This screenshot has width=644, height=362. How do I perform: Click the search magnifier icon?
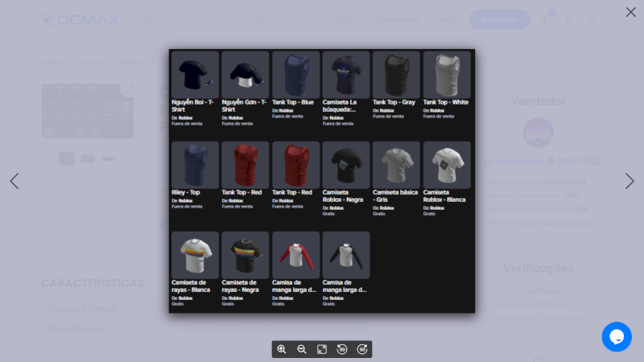145,19
